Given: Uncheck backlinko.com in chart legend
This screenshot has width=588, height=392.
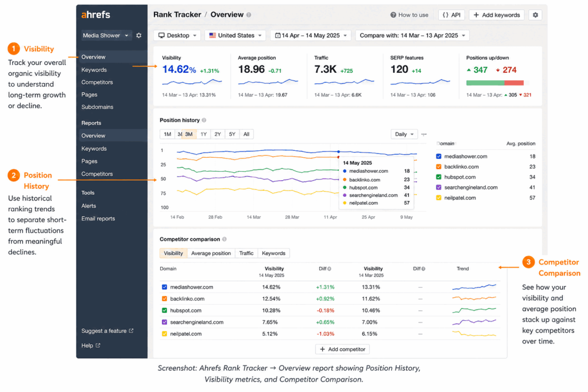Looking at the screenshot, I should [439, 167].
